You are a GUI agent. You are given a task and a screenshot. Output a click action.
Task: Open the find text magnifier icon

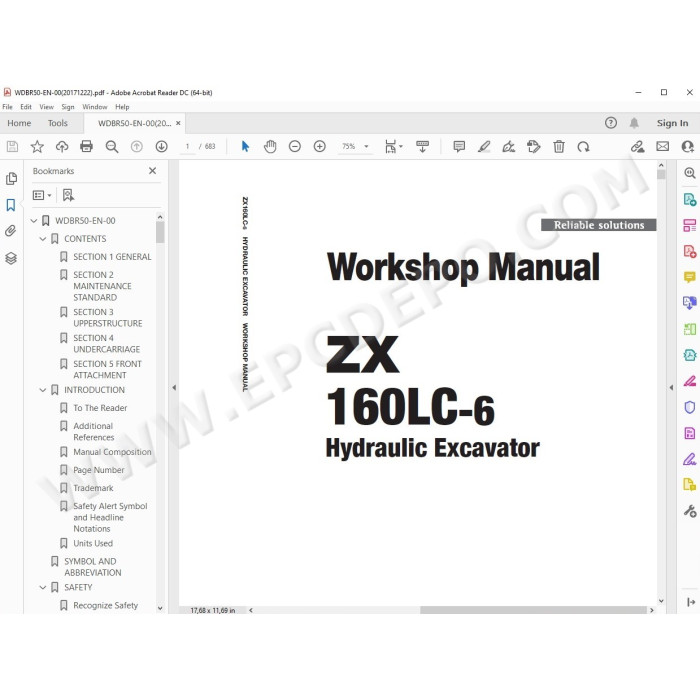click(112, 146)
